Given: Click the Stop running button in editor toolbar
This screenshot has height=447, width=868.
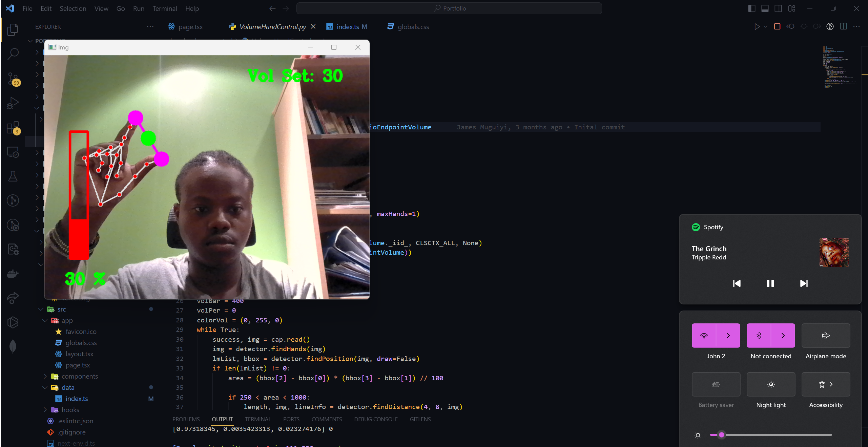Looking at the screenshot, I should click(x=777, y=26).
